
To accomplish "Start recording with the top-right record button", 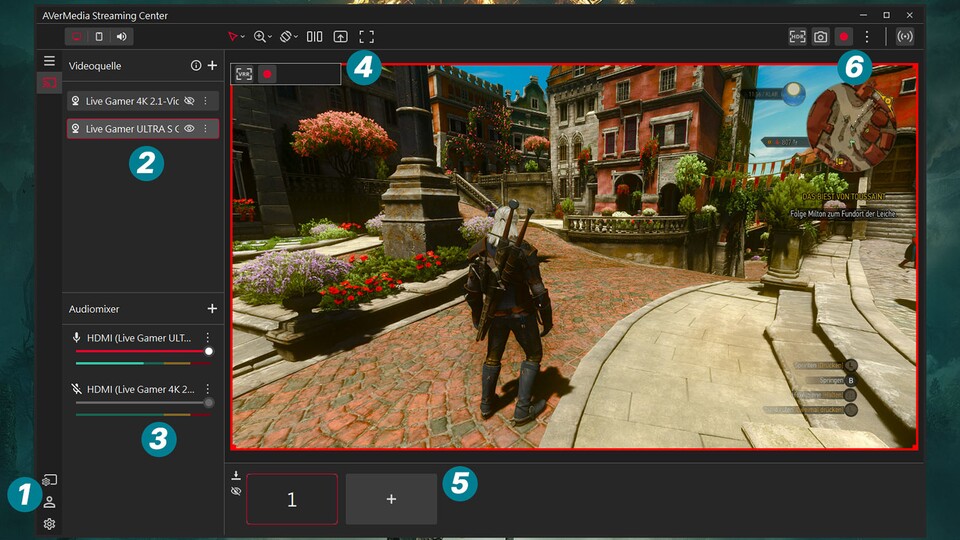I will (x=844, y=37).
